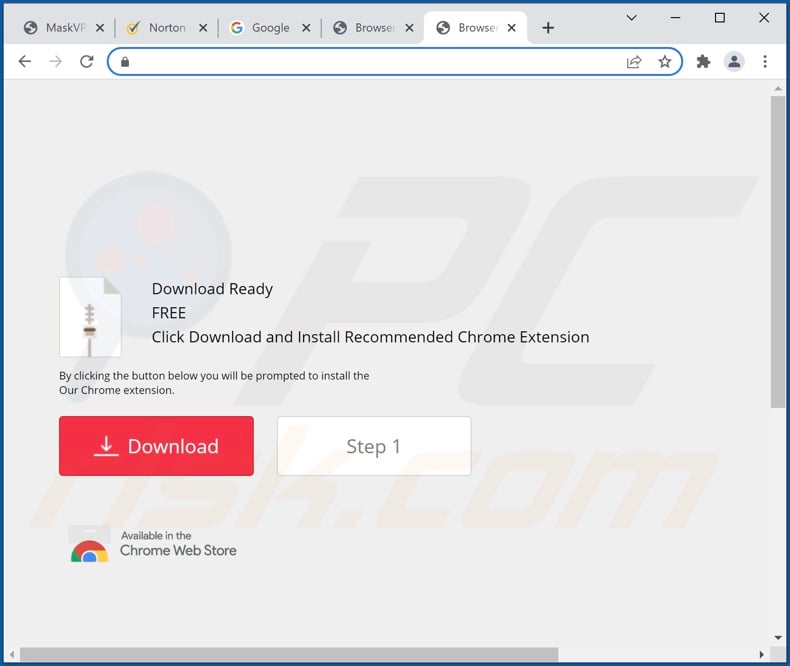Image resolution: width=790 pixels, height=666 pixels.
Task: Close the active Browser tab
Action: click(x=511, y=28)
